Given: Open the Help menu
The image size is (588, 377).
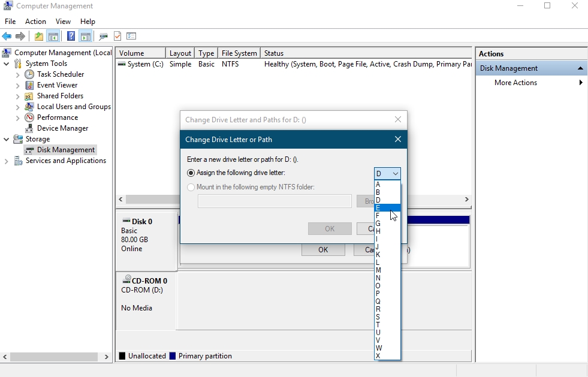Looking at the screenshot, I should tap(88, 22).
